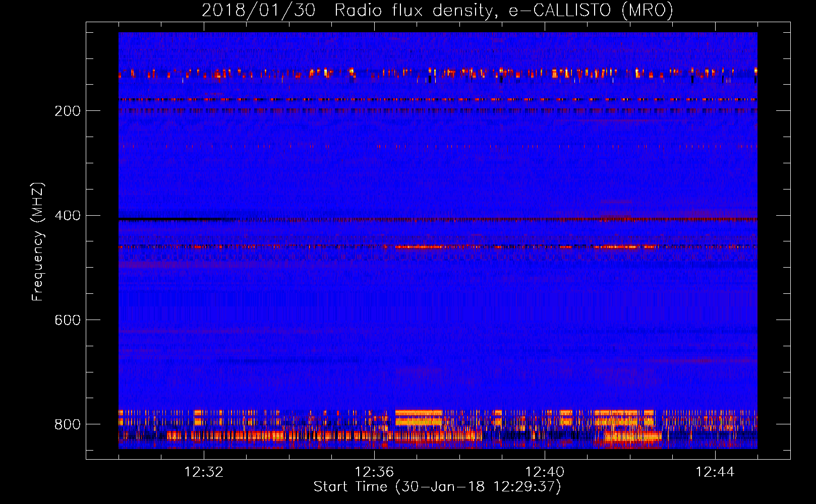This screenshot has width=816, height=504.
Task: Click the 200 frequency tick label
Action: (x=68, y=111)
